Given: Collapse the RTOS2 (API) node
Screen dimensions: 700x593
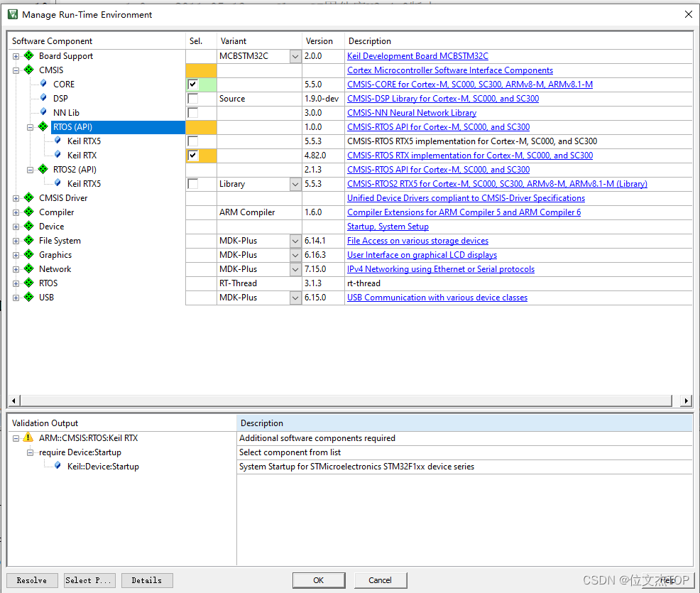Looking at the screenshot, I should click(x=31, y=170).
